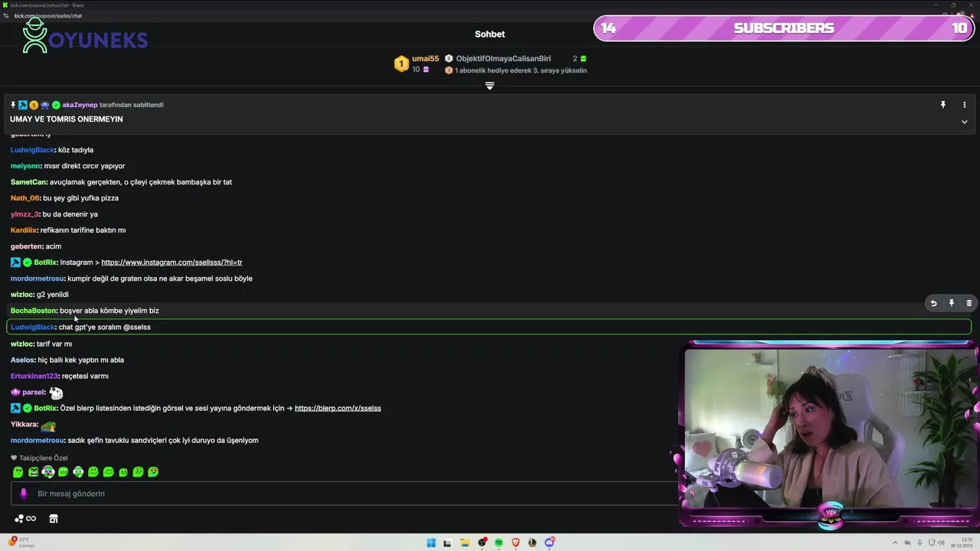980x551 pixels.
Task: Open melyonn's user card
Action: pos(25,166)
